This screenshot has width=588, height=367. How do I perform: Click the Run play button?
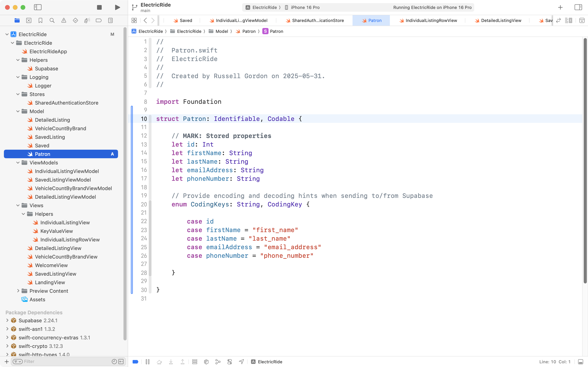click(x=117, y=7)
